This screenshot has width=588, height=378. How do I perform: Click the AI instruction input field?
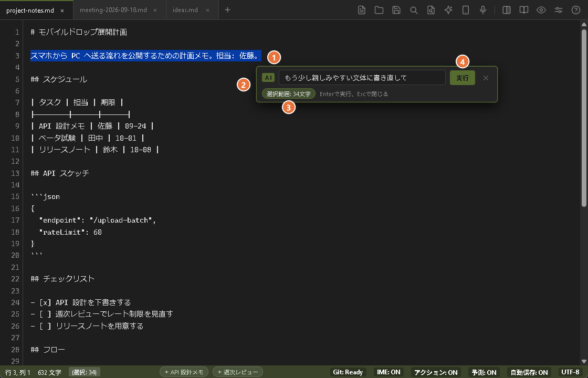(362, 78)
